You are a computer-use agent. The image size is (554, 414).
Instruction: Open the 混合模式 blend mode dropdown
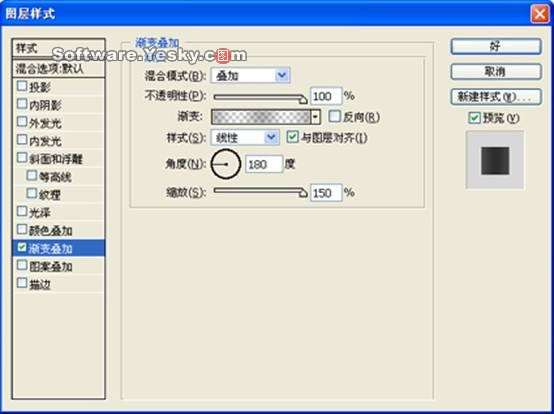[250, 75]
